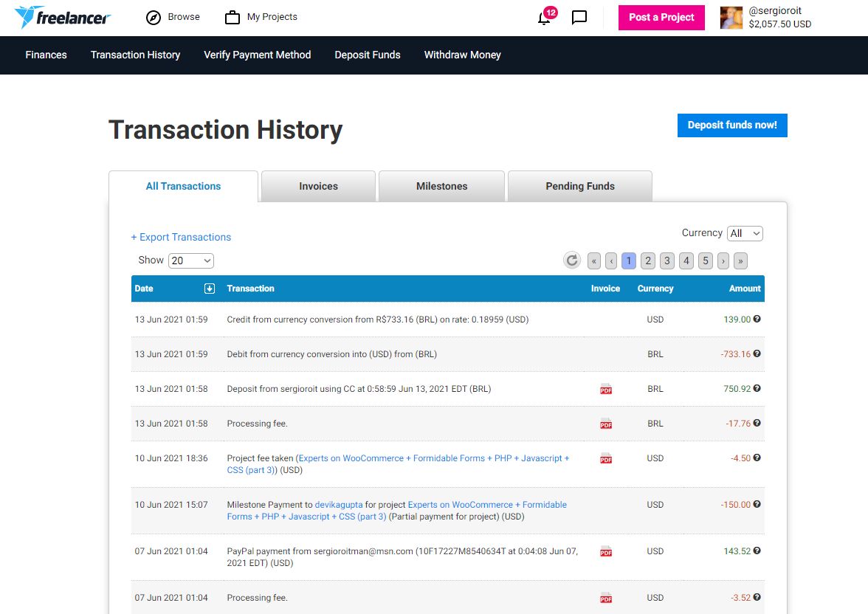Click the sergioroit profile avatar

(x=731, y=18)
